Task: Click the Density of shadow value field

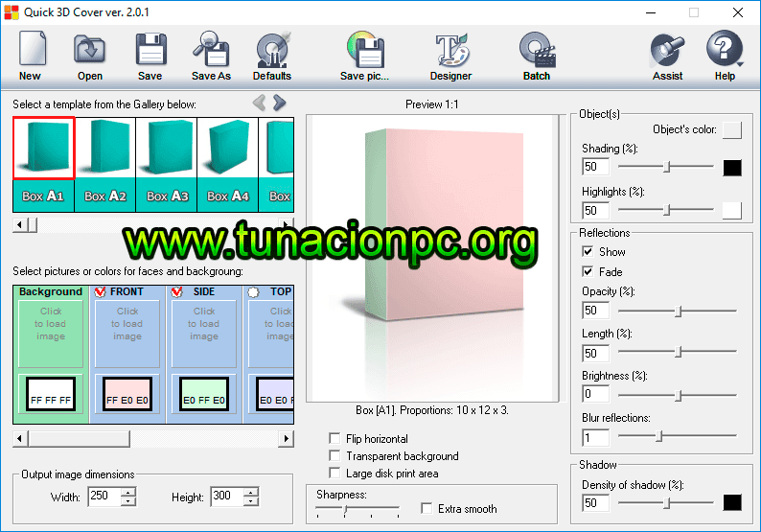Action: 595,503
